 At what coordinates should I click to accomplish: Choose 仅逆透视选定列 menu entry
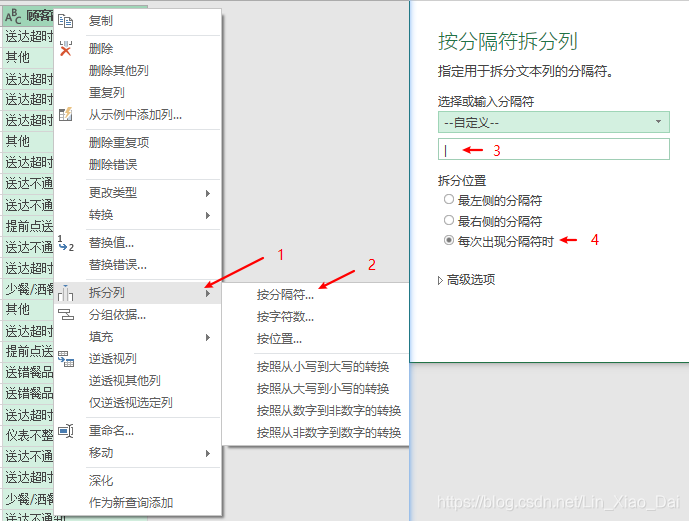(131, 402)
